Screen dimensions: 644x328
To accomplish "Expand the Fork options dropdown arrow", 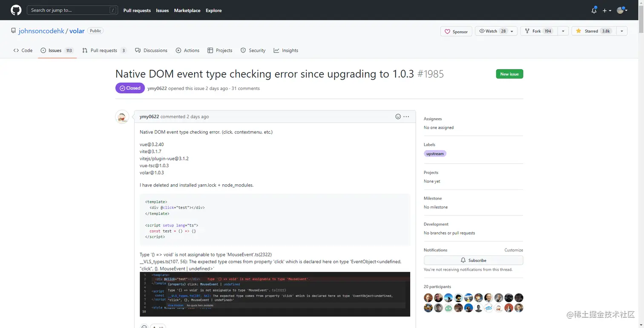I will [563, 31].
